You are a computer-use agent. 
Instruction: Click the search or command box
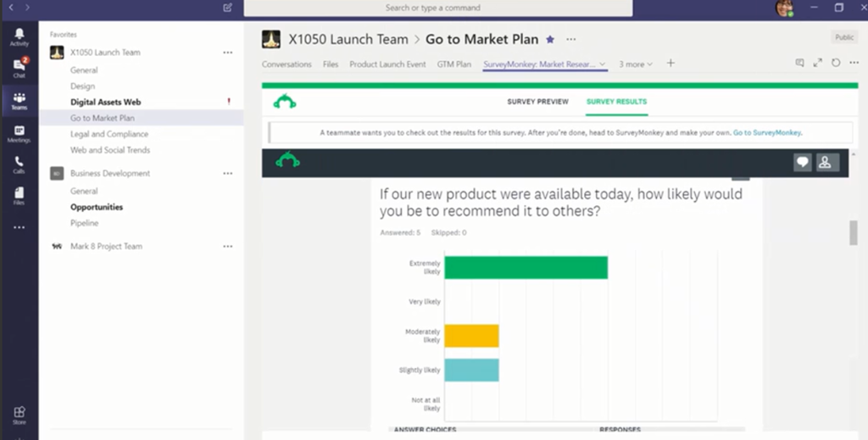[x=437, y=8]
